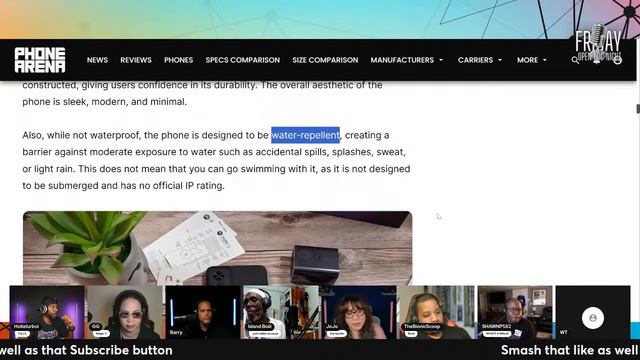Open the News section

point(97,60)
